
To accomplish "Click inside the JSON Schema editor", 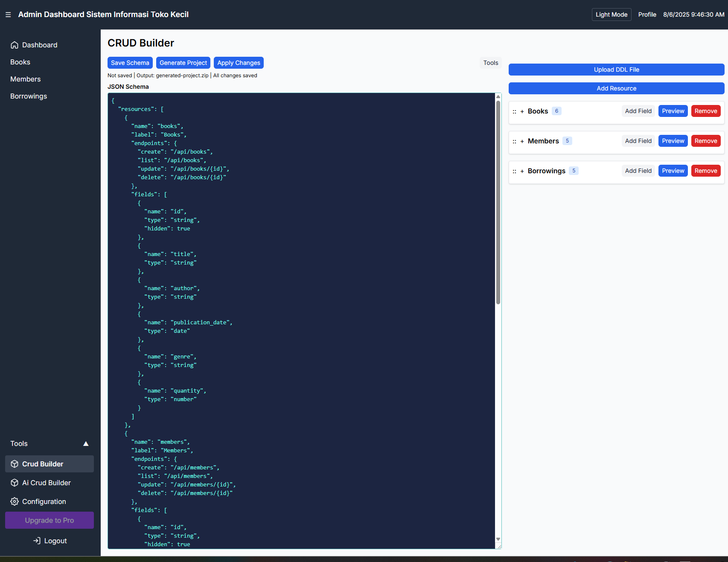I will pos(302,321).
